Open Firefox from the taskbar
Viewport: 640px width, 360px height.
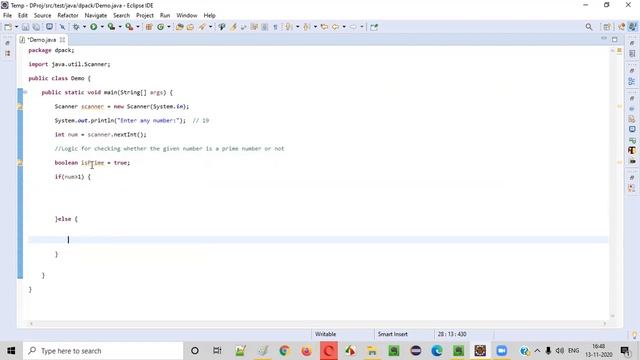pos(306,351)
